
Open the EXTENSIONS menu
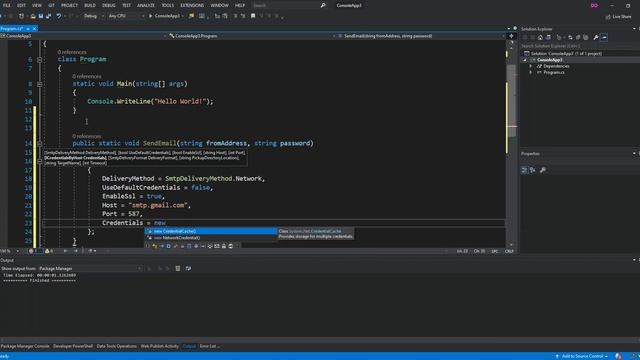click(x=192, y=5)
